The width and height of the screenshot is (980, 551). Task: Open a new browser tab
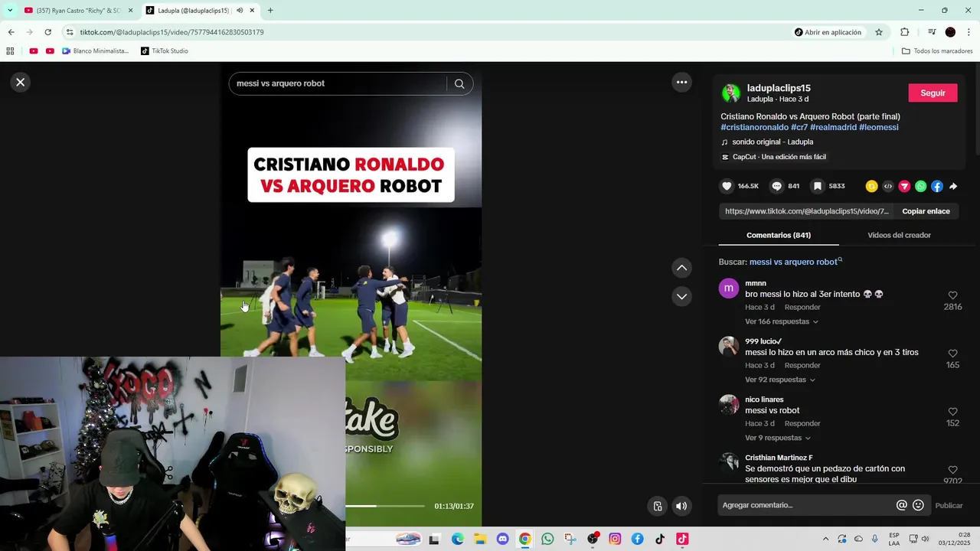(x=270, y=11)
